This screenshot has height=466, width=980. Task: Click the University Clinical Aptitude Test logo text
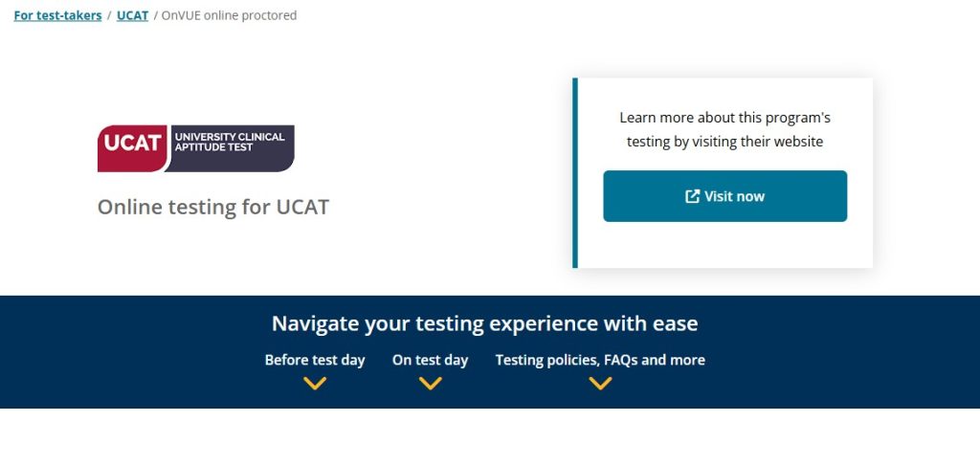pos(230,142)
